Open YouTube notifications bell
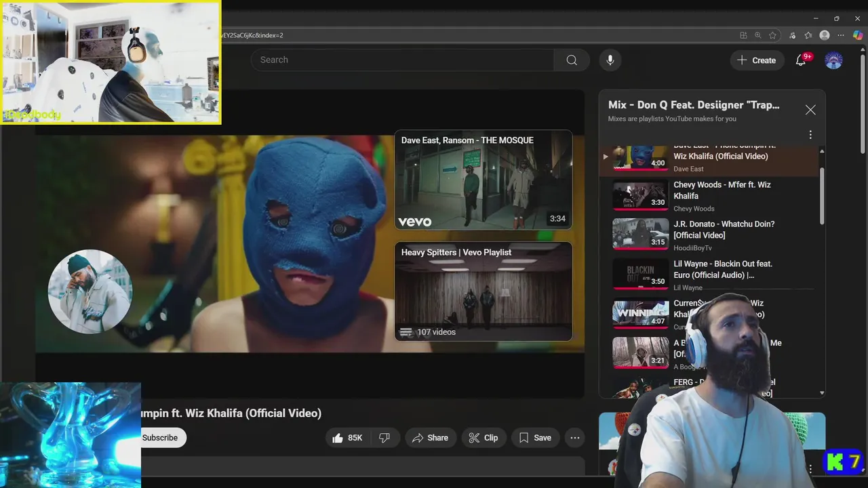 click(x=800, y=60)
